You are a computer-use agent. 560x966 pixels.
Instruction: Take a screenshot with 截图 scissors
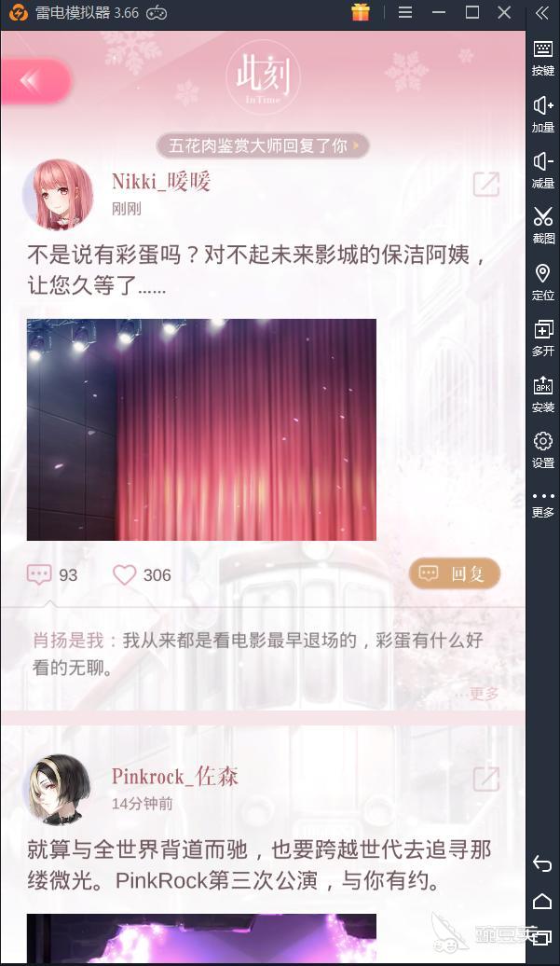(x=543, y=226)
